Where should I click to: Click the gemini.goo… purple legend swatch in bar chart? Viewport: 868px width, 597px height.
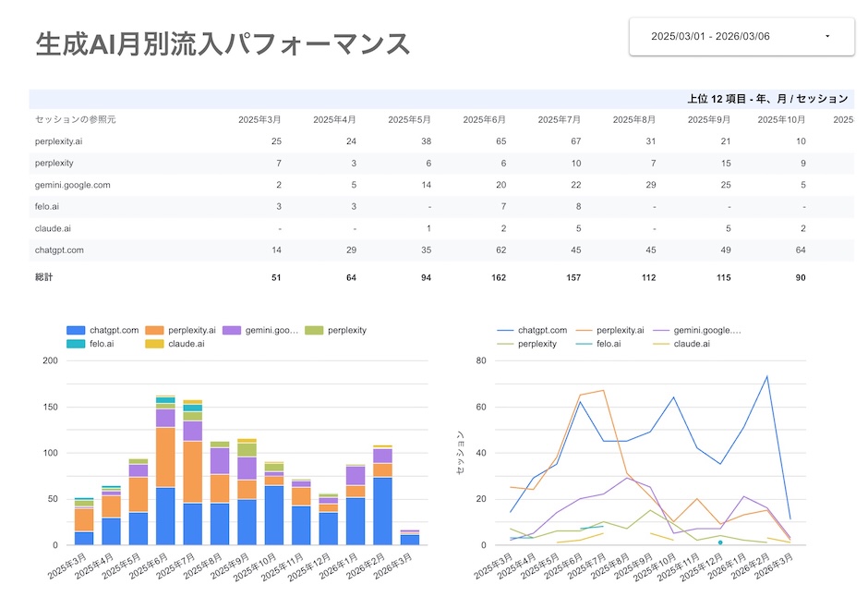click(232, 330)
